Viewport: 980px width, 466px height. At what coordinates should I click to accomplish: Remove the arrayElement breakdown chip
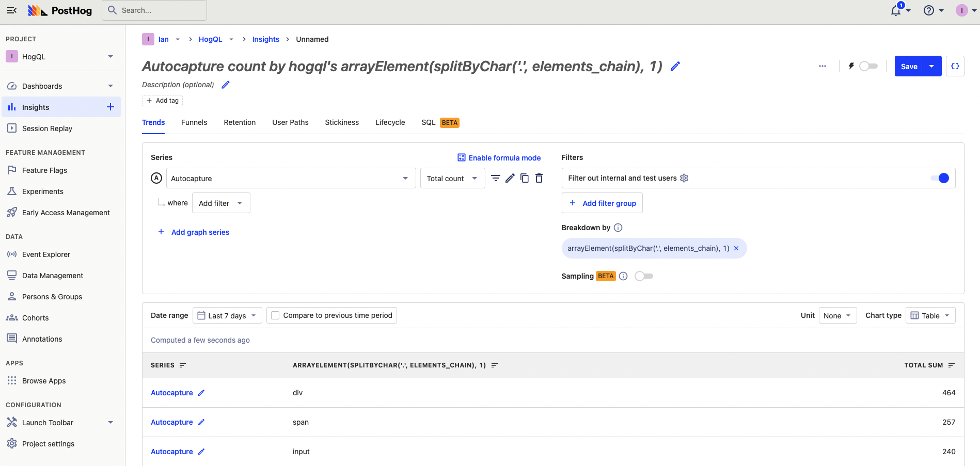pos(736,248)
